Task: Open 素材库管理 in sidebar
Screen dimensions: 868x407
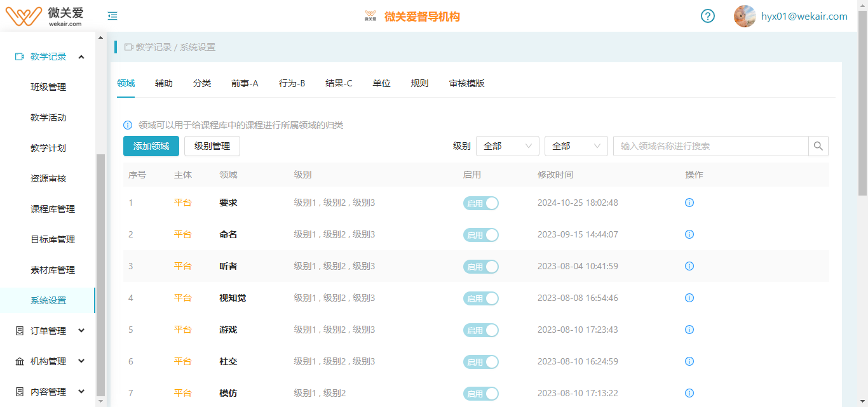Action: click(53, 270)
